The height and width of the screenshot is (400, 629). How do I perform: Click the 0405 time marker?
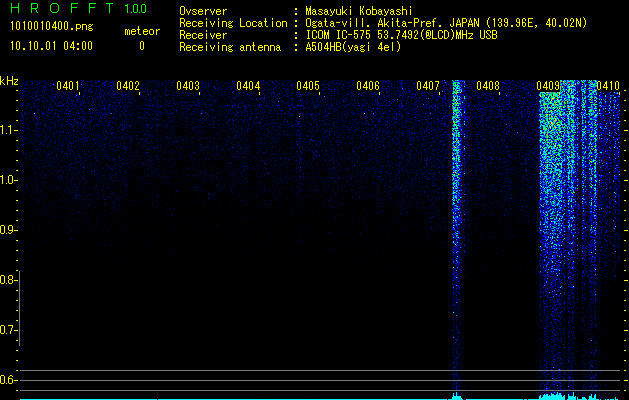(x=308, y=86)
